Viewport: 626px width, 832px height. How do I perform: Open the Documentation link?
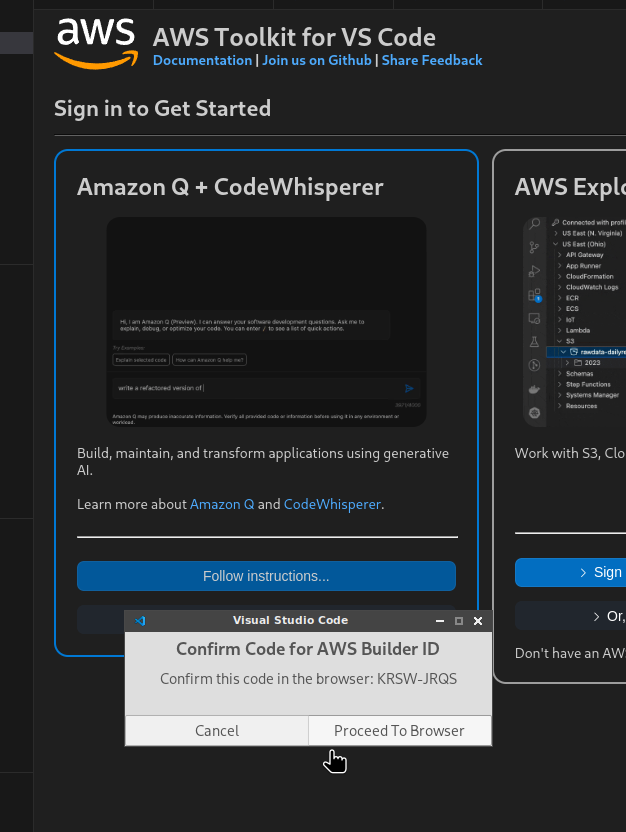click(x=203, y=60)
